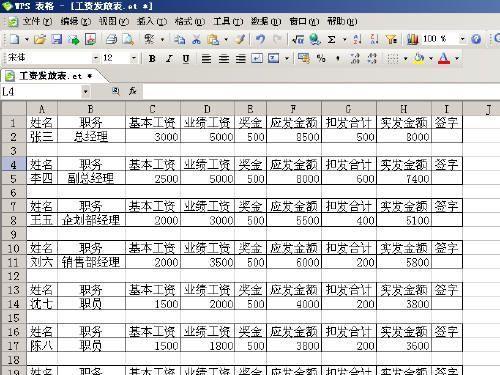
Task: Insert a hyperlink with the globe icon
Action: [x=314, y=39]
